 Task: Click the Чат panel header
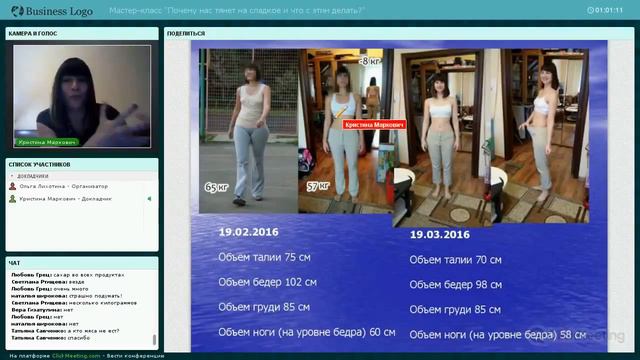click(x=82, y=263)
